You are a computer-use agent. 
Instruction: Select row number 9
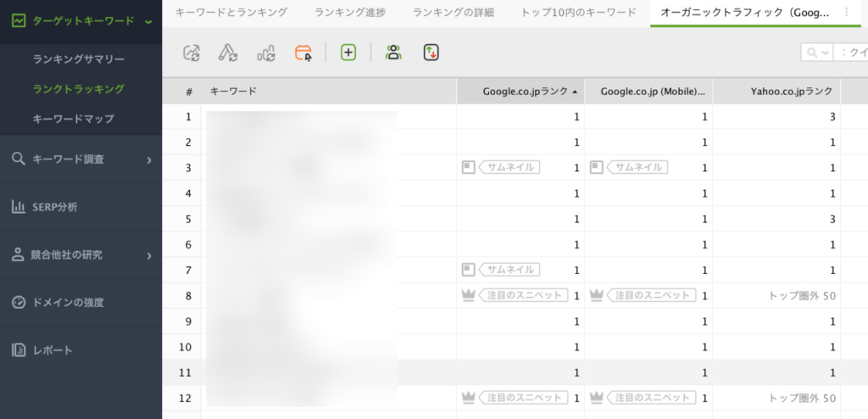point(188,321)
